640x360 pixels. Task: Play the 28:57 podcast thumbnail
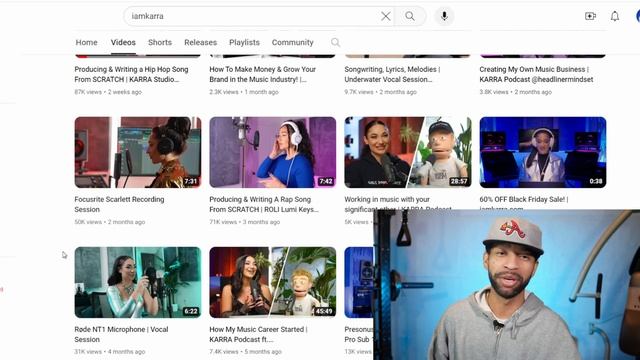click(408, 152)
